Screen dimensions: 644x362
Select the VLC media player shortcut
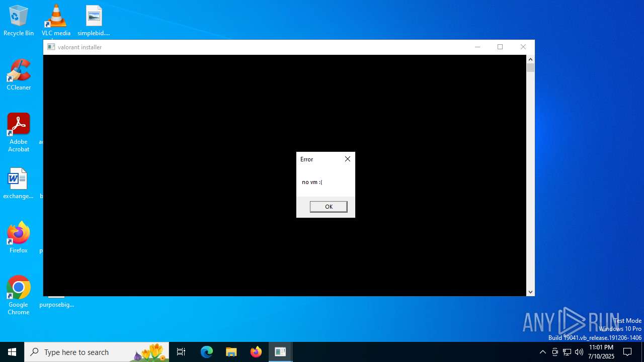(x=56, y=21)
